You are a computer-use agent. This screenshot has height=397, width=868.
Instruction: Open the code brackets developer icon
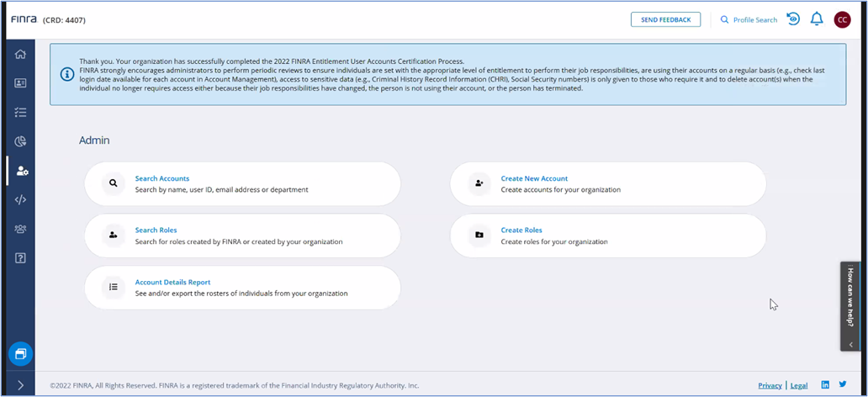[x=20, y=199]
